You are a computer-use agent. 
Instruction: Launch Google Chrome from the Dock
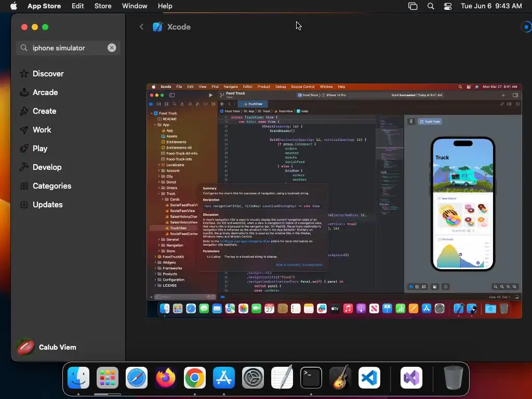195,378
